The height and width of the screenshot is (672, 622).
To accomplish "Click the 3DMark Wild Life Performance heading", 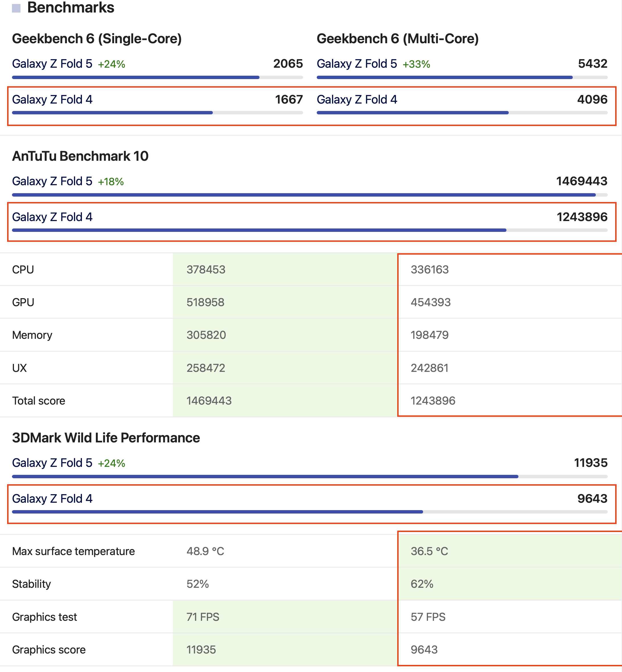I will pyautogui.click(x=106, y=438).
